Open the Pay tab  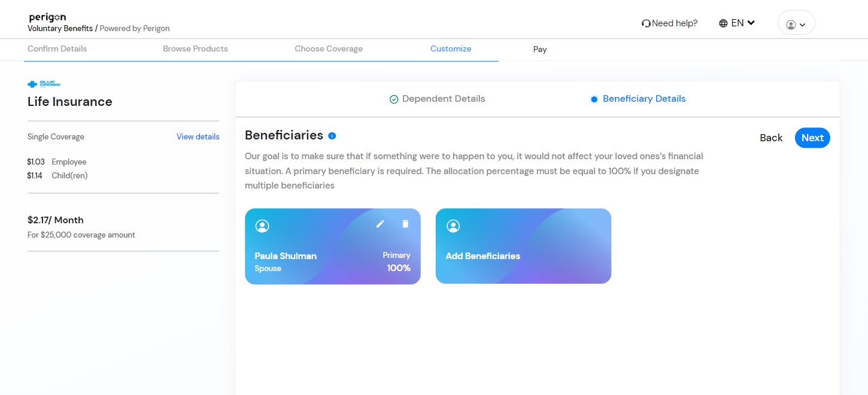tap(540, 50)
